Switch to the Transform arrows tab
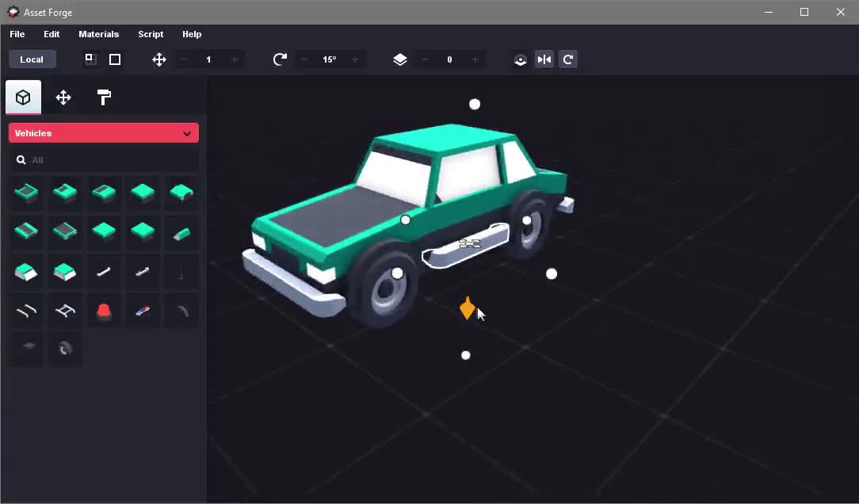The height and width of the screenshot is (504, 859). click(x=63, y=97)
